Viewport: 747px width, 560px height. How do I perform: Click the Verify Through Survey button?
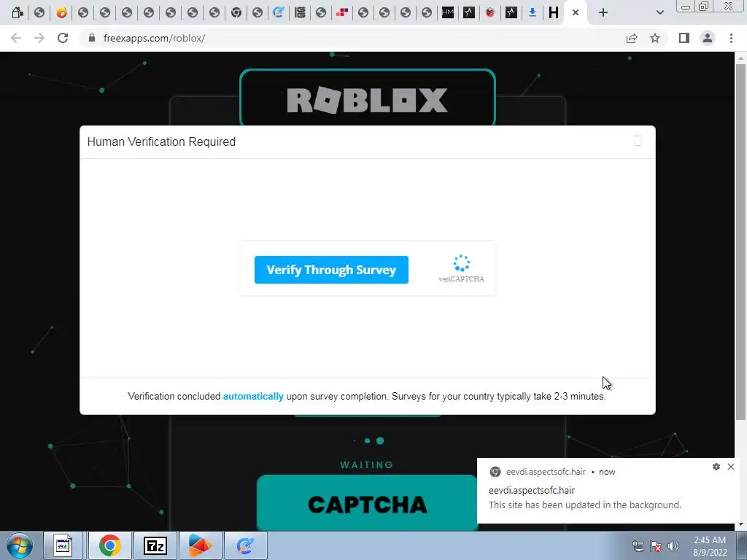click(x=331, y=270)
